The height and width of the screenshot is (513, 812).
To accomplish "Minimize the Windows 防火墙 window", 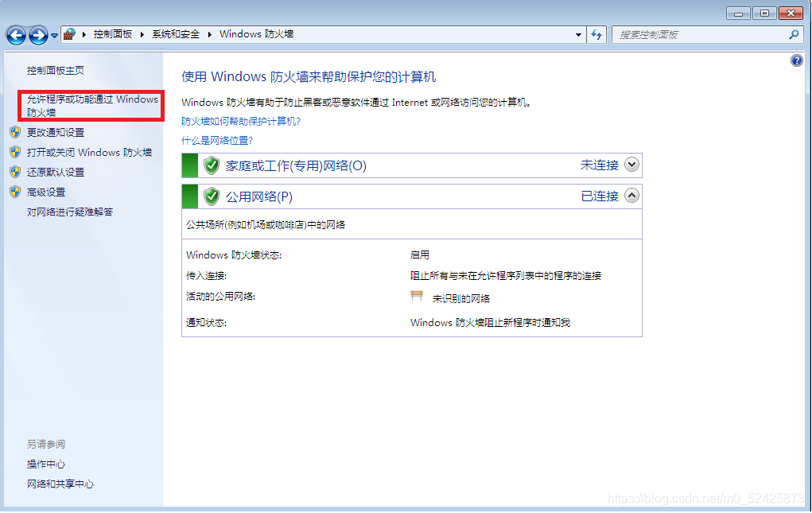I will point(738,14).
